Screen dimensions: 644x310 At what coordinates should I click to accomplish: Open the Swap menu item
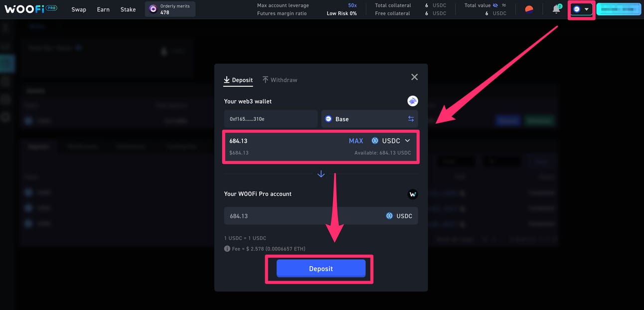tap(79, 9)
